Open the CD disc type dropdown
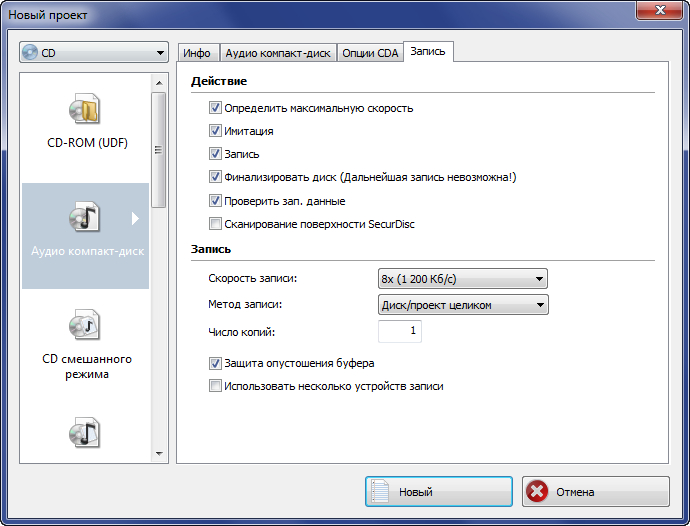This screenshot has width=690, height=526. click(x=94, y=53)
